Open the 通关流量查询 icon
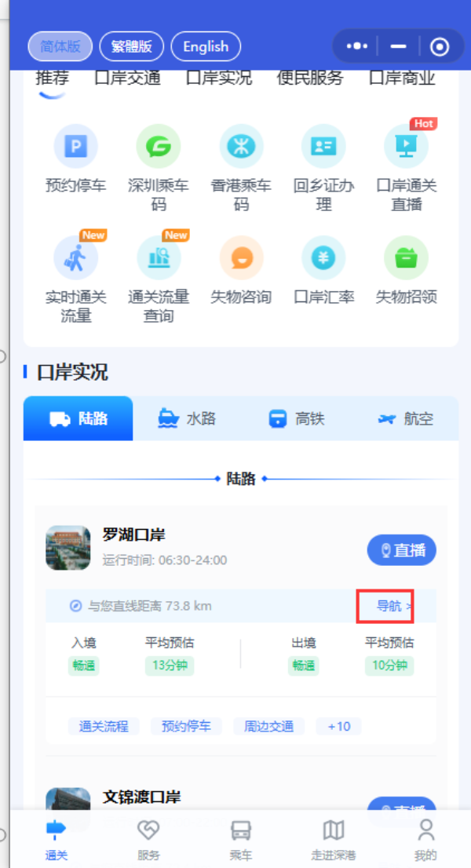 pyautogui.click(x=159, y=258)
